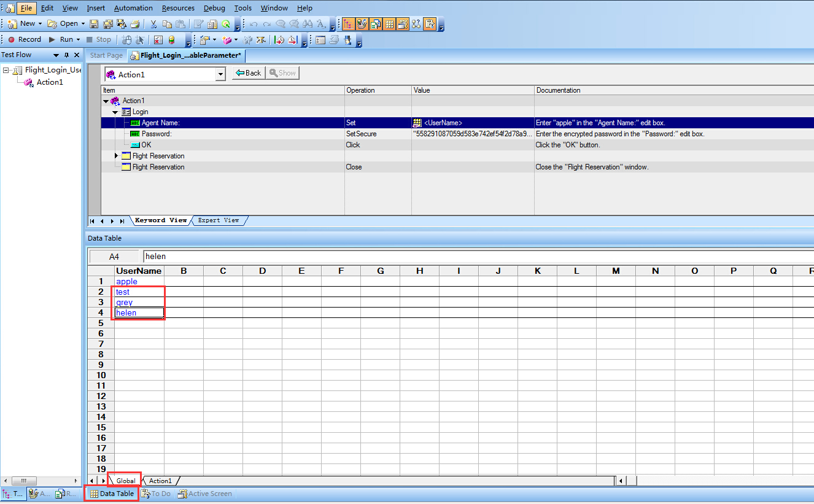Image resolution: width=814 pixels, height=504 pixels.
Task: Click the UserName column header
Action: [139, 271]
